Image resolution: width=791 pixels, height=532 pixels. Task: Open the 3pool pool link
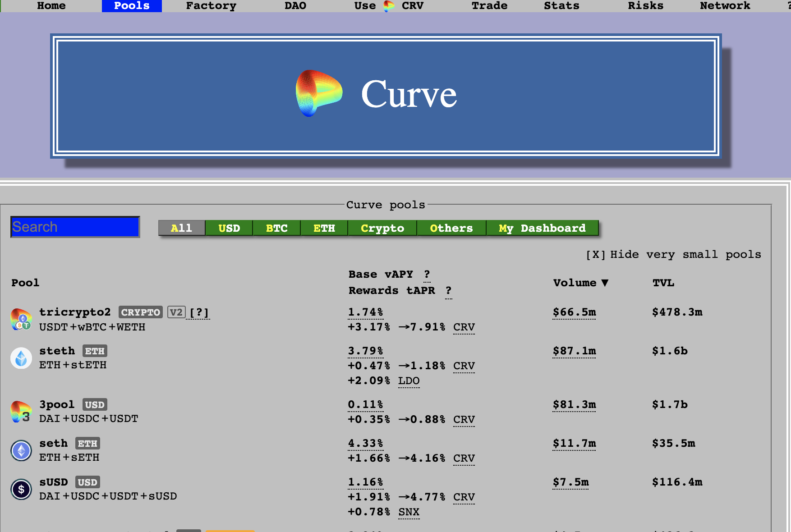[57, 404]
